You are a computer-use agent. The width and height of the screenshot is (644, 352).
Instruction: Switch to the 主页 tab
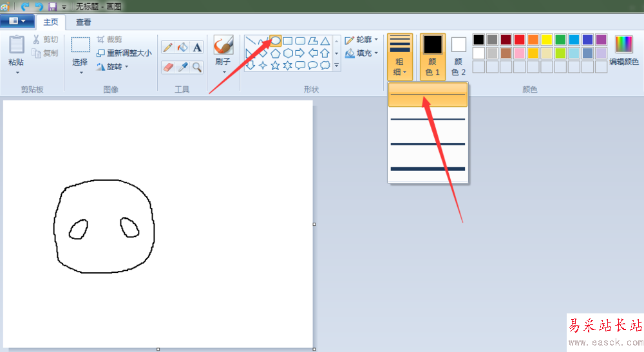coord(51,22)
